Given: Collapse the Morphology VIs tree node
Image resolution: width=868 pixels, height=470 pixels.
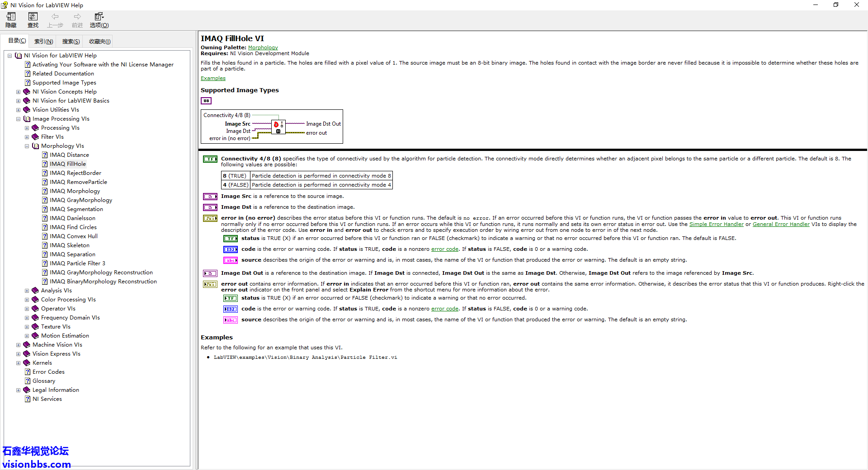Looking at the screenshot, I should pyautogui.click(x=27, y=146).
